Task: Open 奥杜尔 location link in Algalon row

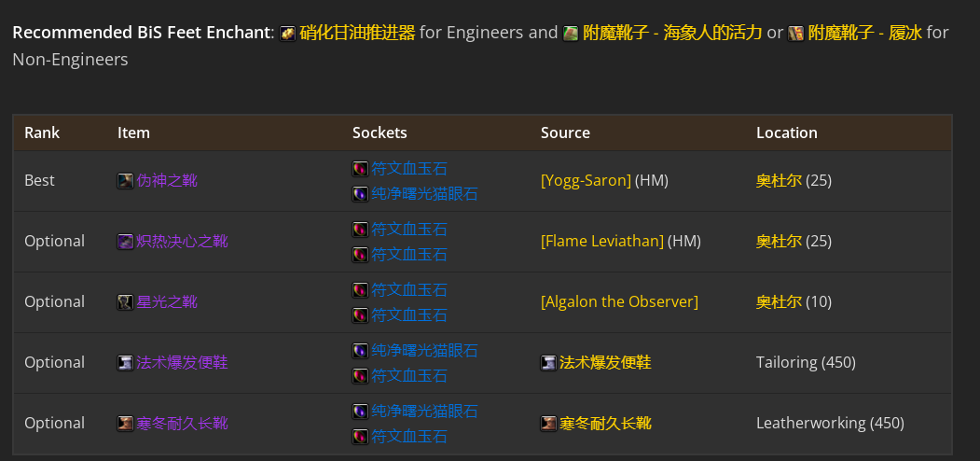Action: click(x=779, y=302)
